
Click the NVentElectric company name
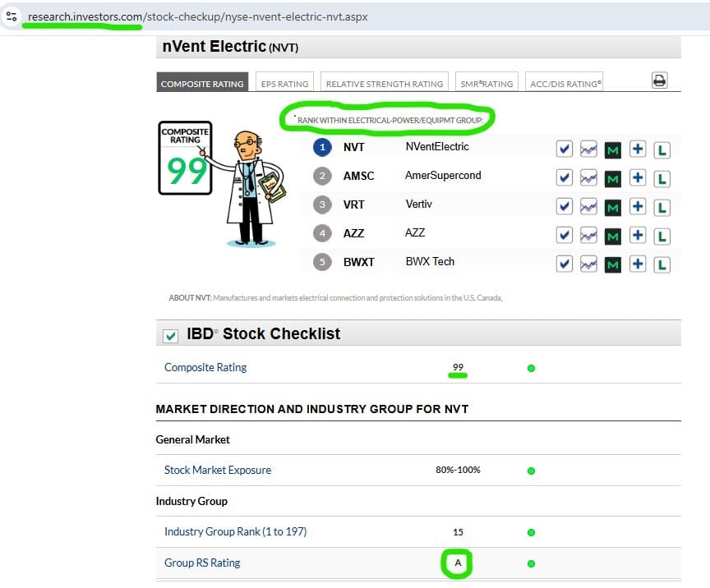tap(437, 147)
